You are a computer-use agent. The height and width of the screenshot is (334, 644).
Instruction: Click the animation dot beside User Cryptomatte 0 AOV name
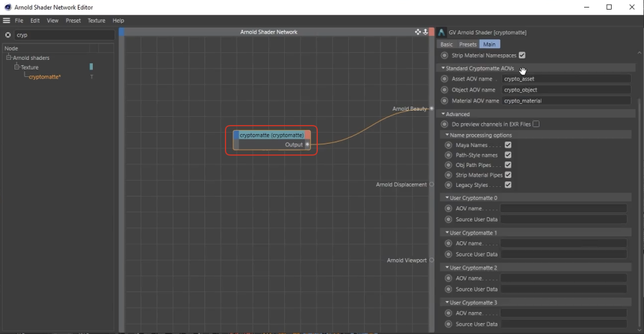click(448, 208)
